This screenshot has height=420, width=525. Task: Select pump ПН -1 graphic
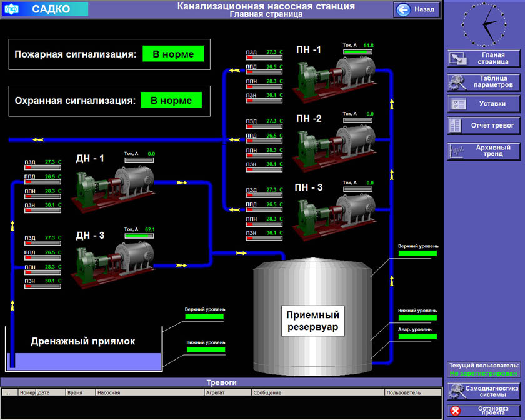click(335, 79)
